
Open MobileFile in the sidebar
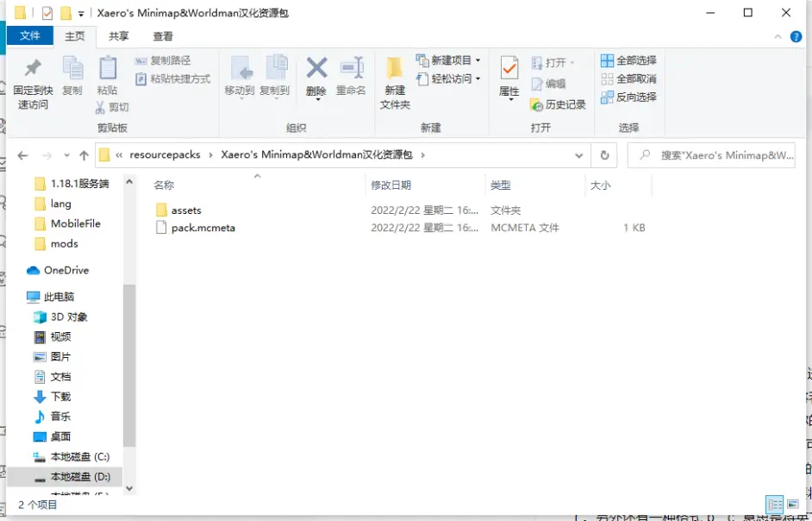point(67,223)
